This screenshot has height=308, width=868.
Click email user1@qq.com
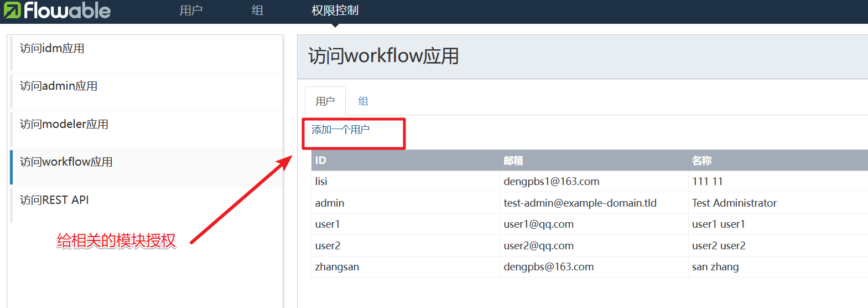coord(539,224)
